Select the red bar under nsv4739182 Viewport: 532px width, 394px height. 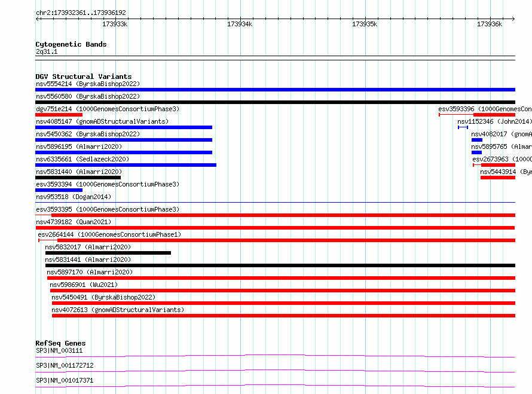click(275, 228)
